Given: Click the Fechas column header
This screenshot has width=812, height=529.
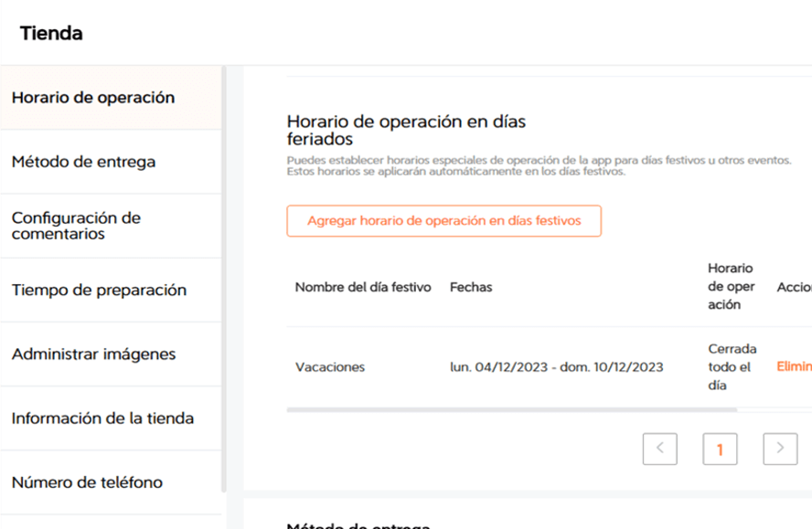Looking at the screenshot, I should [x=471, y=287].
